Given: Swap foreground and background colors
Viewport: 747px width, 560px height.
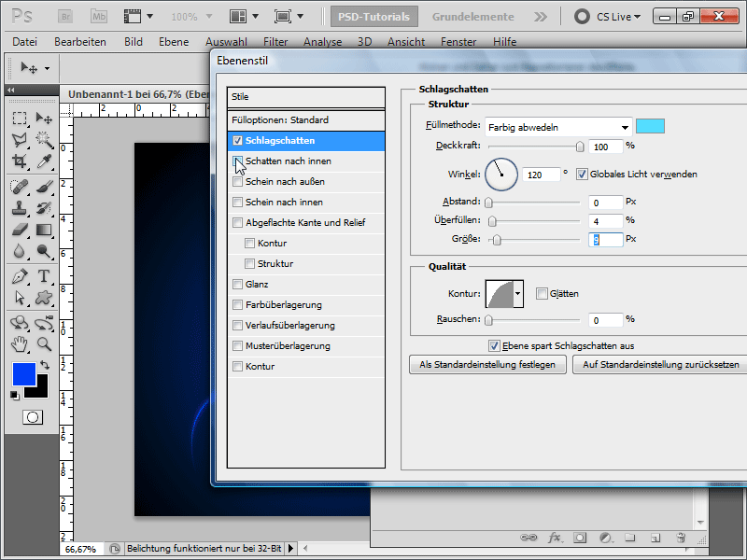Looking at the screenshot, I should (45, 365).
